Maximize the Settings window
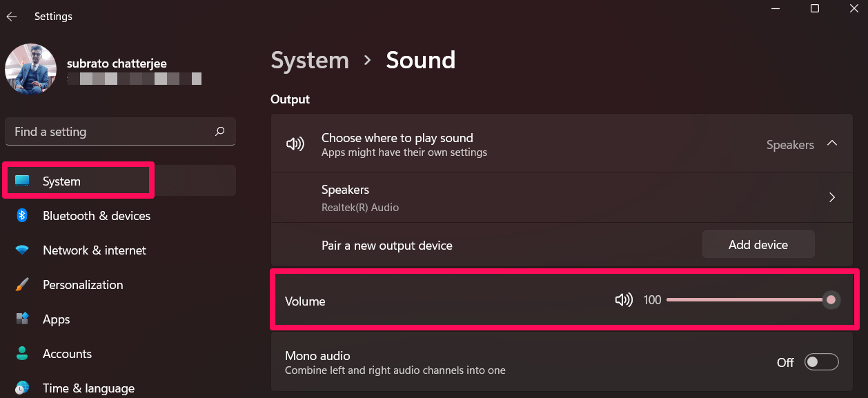Screen dimensions: 868x398 (815, 8)
